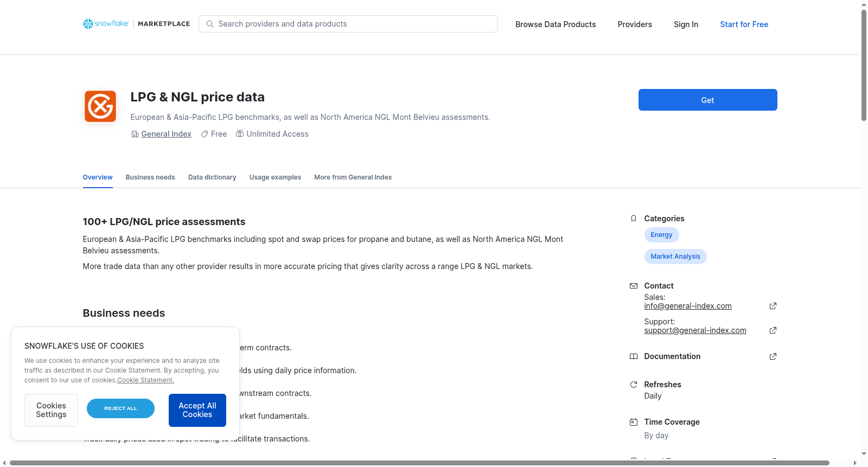Open More from General Index tab
The image size is (868, 467).
tap(353, 177)
